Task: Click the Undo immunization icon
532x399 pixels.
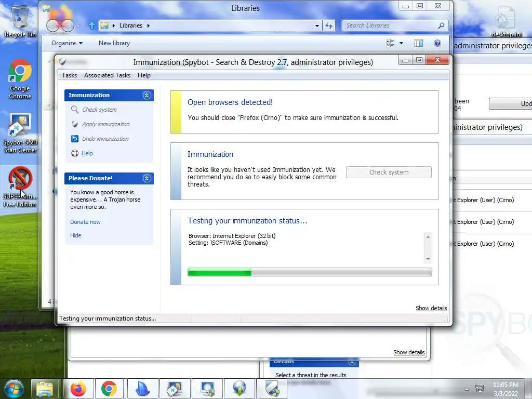Action: (x=75, y=138)
